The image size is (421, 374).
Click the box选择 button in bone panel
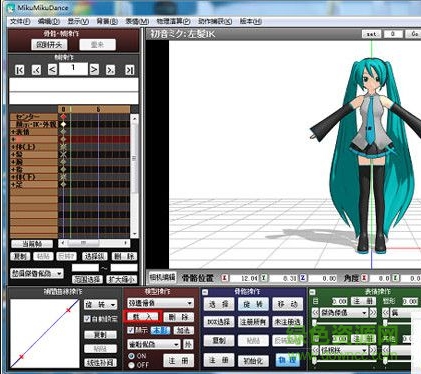218,322
